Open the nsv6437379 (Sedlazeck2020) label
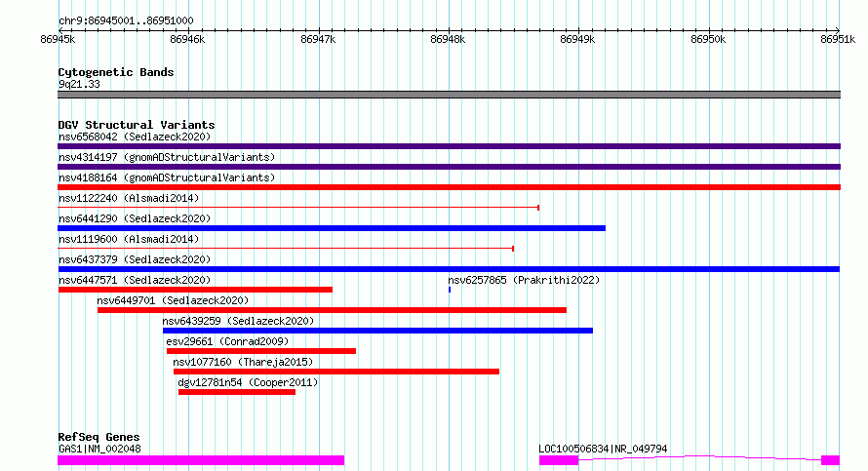Screen dimensions: 868x471 click(x=135, y=259)
